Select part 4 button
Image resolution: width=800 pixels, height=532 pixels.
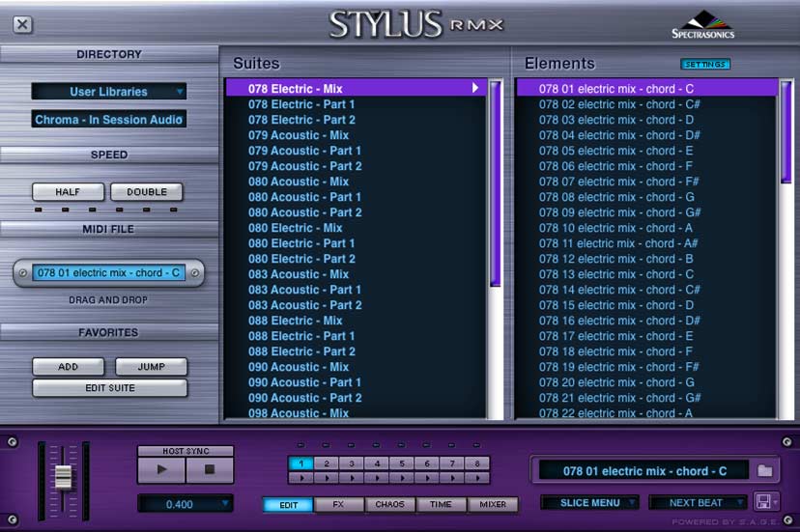[377, 463]
